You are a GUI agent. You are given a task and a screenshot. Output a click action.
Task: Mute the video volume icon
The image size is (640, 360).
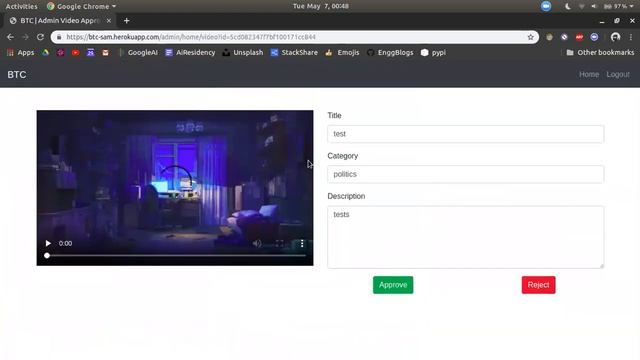[x=257, y=243]
